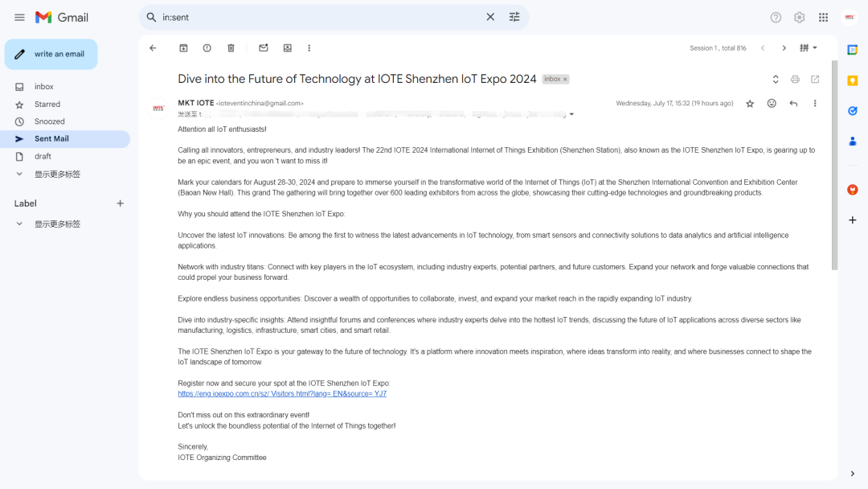Screen dimensions: 868x489
Task: Open email in a new window
Action: click(815, 79)
